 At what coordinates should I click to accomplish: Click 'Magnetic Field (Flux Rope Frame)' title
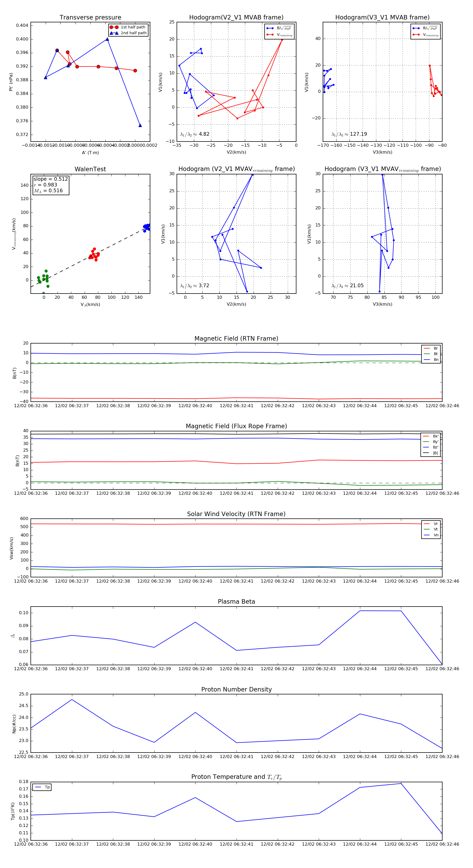236,426
